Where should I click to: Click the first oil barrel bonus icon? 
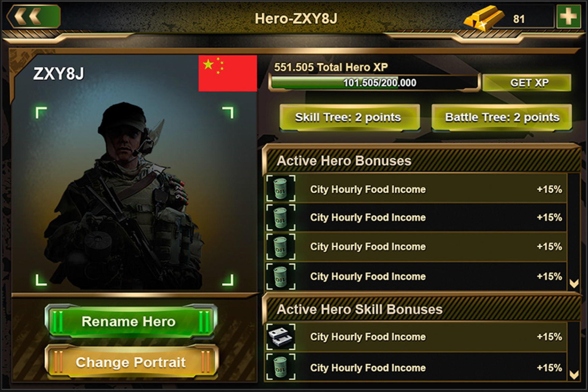coord(281,189)
